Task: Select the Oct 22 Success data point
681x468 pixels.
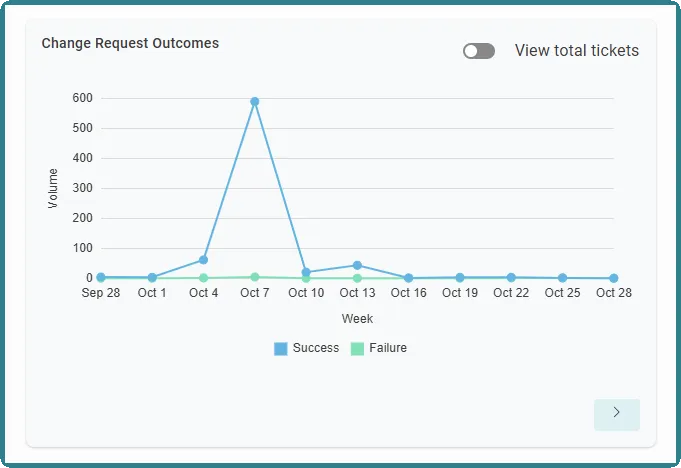Action: click(511, 277)
